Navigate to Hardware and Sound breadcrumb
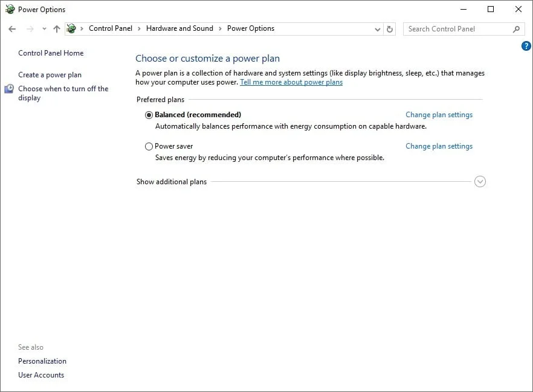The width and height of the screenshot is (533, 392). tap(179, 28)
